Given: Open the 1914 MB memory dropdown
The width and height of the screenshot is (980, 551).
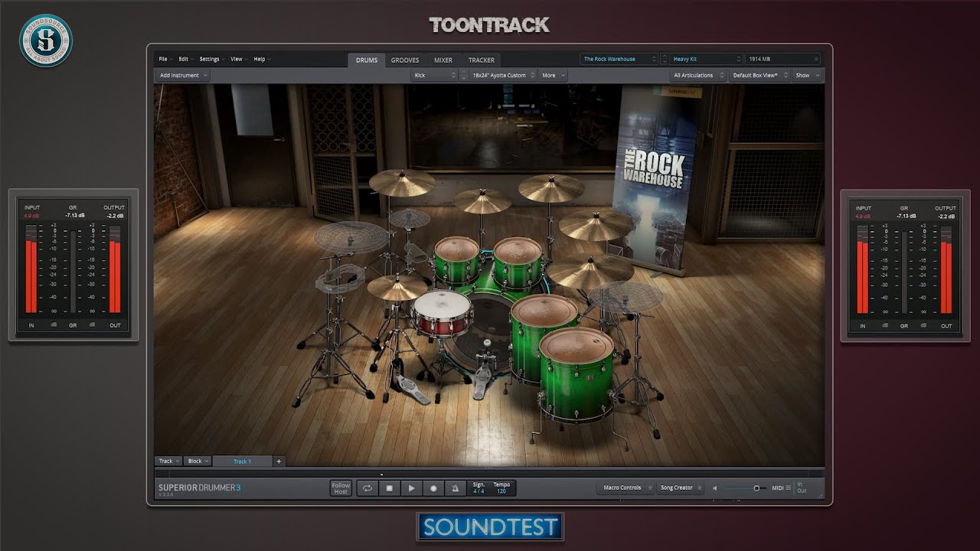Looking at the screenshot, I should [x=782, y=59].
